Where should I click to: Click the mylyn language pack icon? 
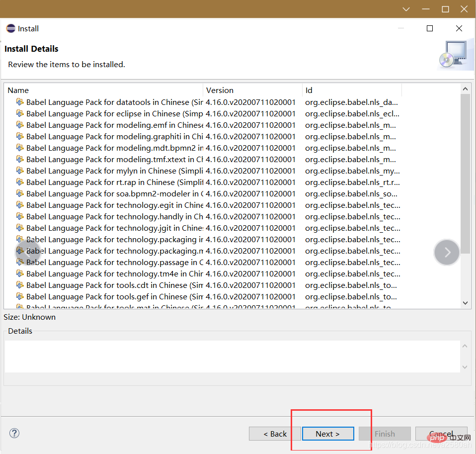click(20, 171)
